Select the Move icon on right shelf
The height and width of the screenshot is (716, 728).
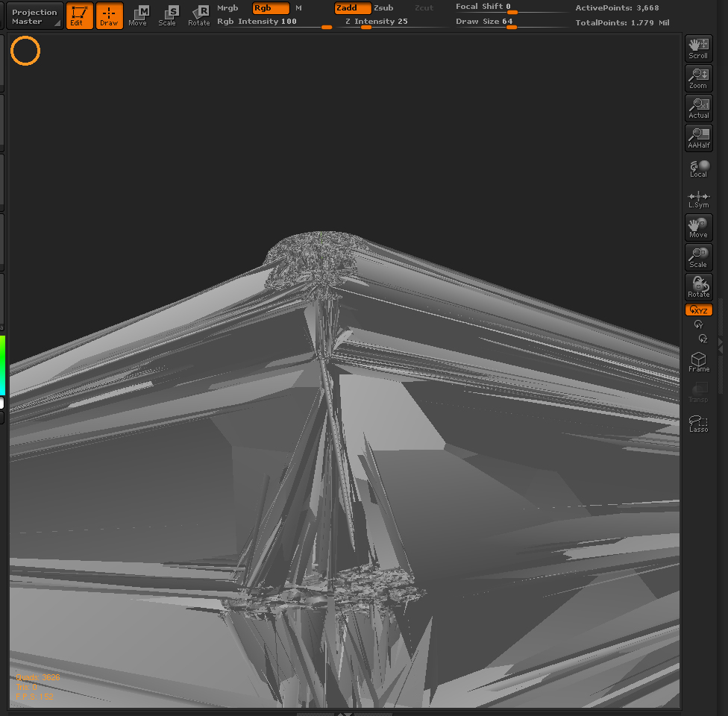tap(698, 227)
